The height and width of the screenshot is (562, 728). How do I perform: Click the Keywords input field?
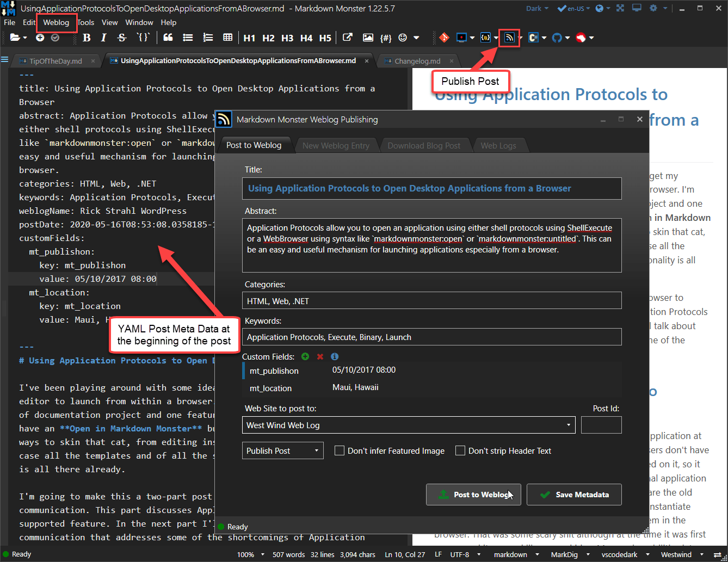point(431,337)
